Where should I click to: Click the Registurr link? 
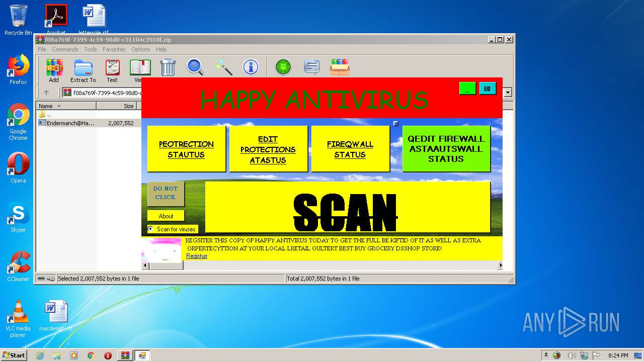pos(197,256)
